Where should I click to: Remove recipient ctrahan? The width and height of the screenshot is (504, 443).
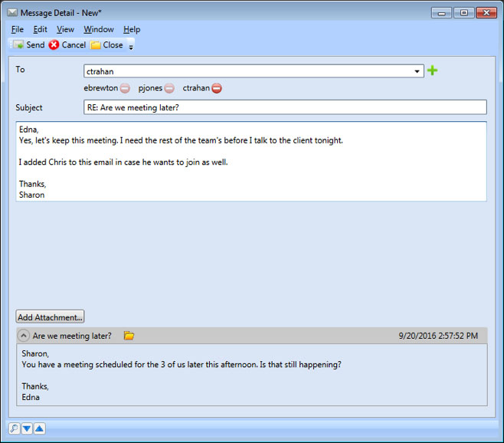coord(217,88)
